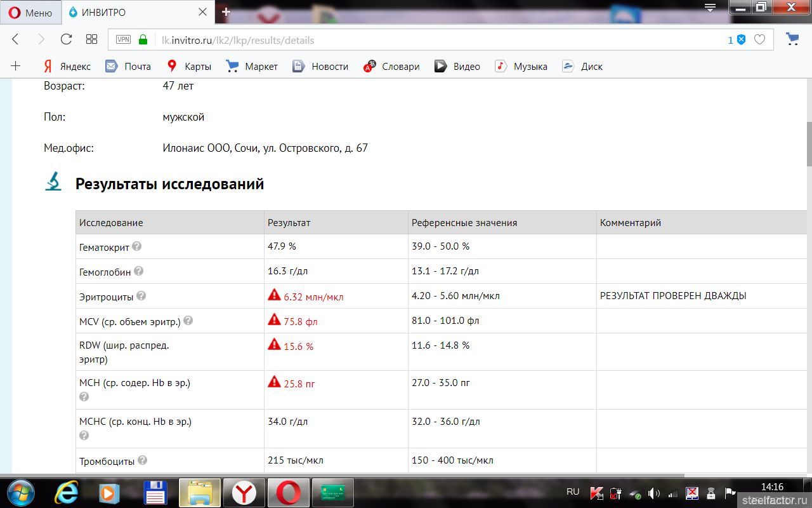Click the microscope results icon
812x508 pixels.
pyautogui.click(x=53, y=182)
